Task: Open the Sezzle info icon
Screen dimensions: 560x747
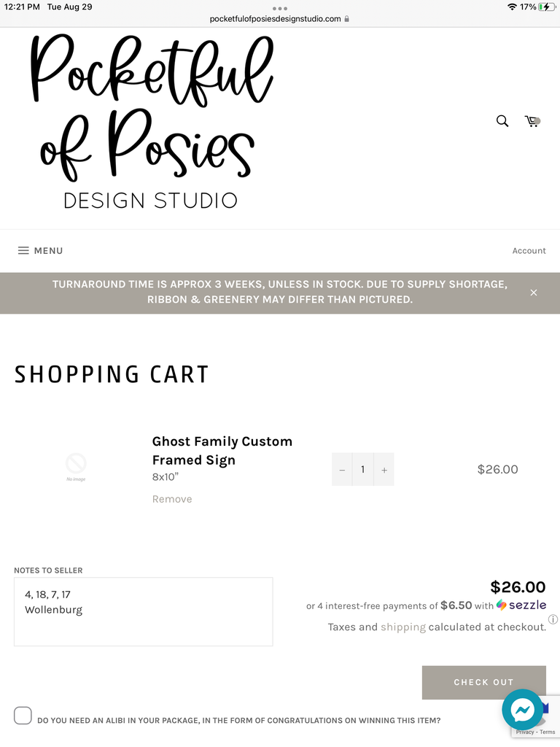Action: coord(553,619)
